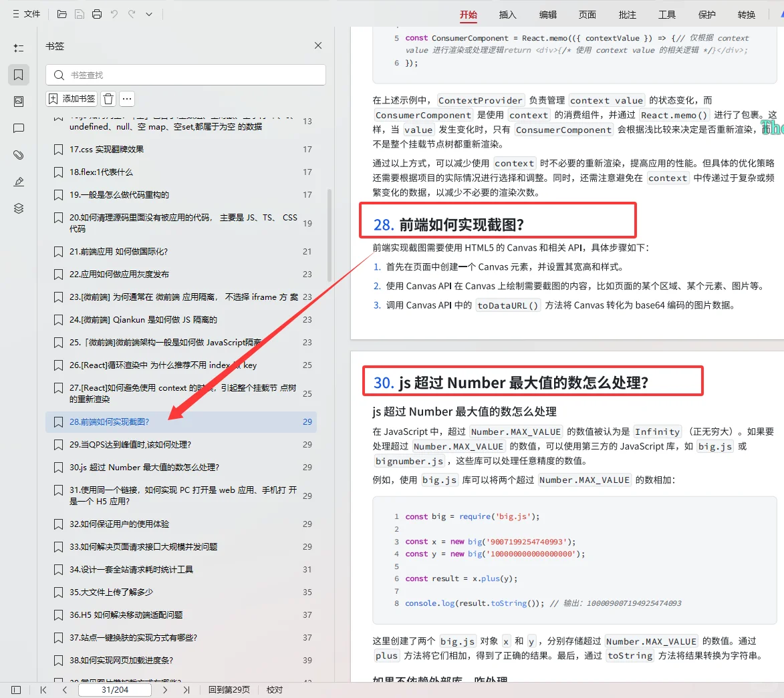Open the signature pen sidebar icon
This screenshot has height=698, width=784.
(x=19, y=182)
